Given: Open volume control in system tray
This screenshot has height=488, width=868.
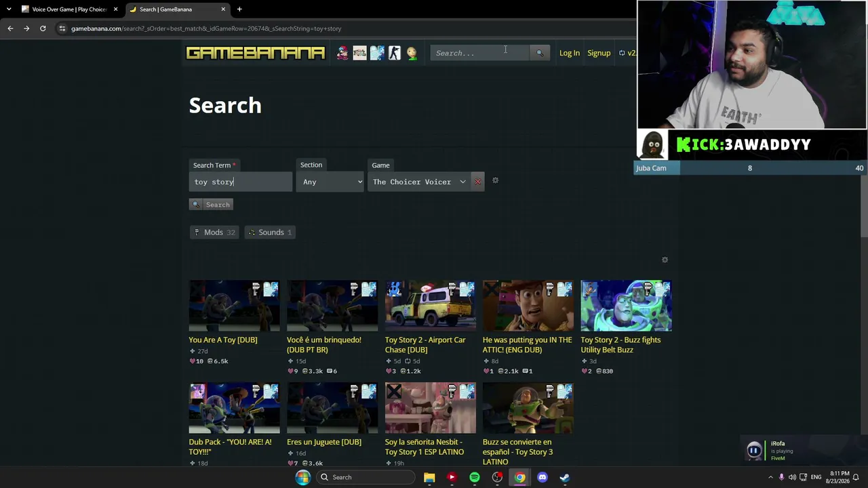Looking at the screenshot, I should (792, 477).
